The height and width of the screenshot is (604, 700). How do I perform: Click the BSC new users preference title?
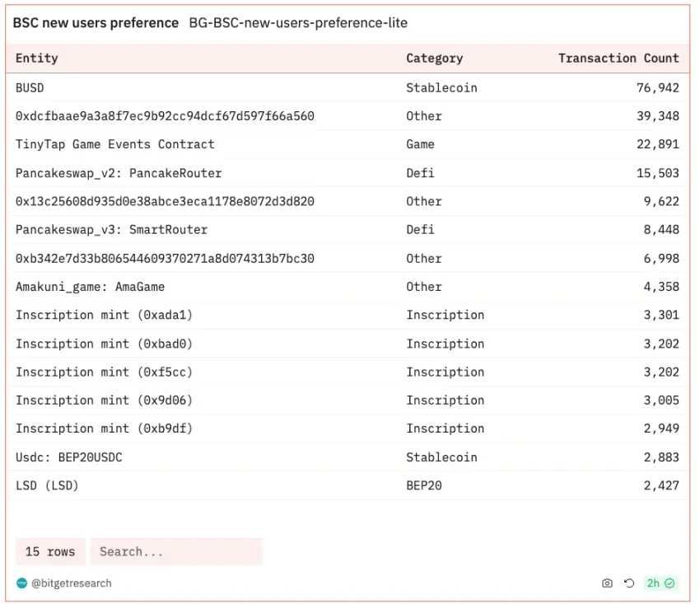point(96,23)
